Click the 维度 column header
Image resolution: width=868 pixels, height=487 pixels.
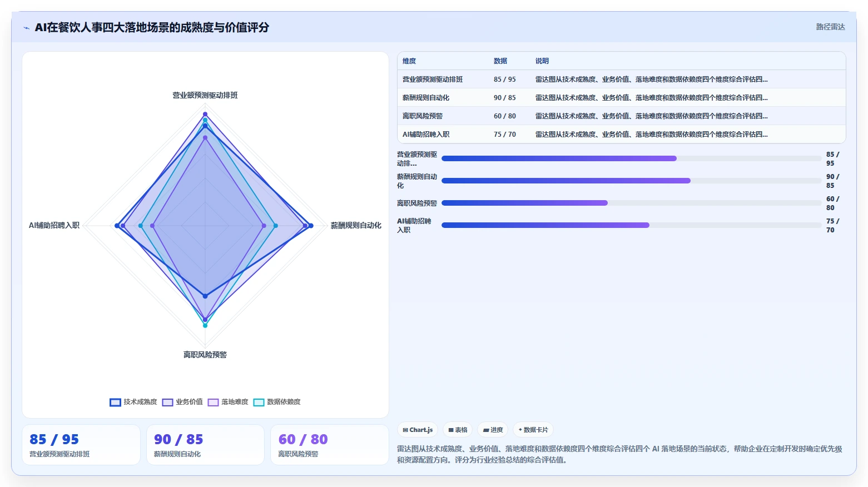pos(409,61)
